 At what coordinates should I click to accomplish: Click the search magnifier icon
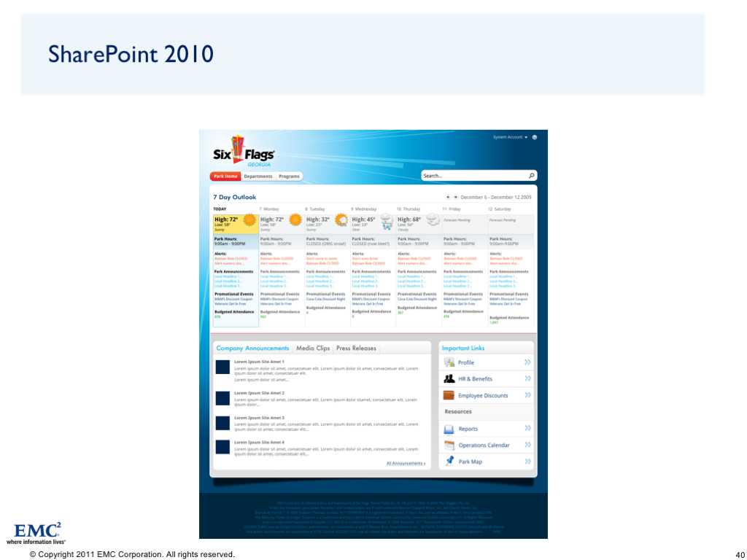coord(532,176)
